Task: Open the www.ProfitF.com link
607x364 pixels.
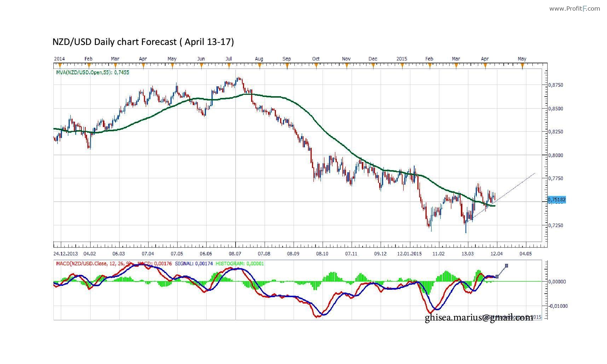Action: point(574,8)
